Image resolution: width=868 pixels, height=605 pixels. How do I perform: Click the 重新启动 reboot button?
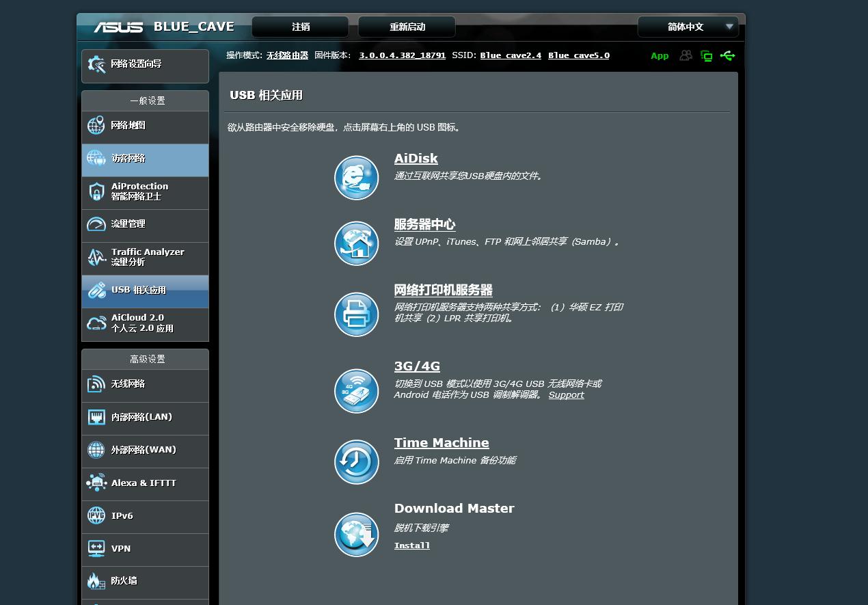pyautogui.click(x=407, y=27)
